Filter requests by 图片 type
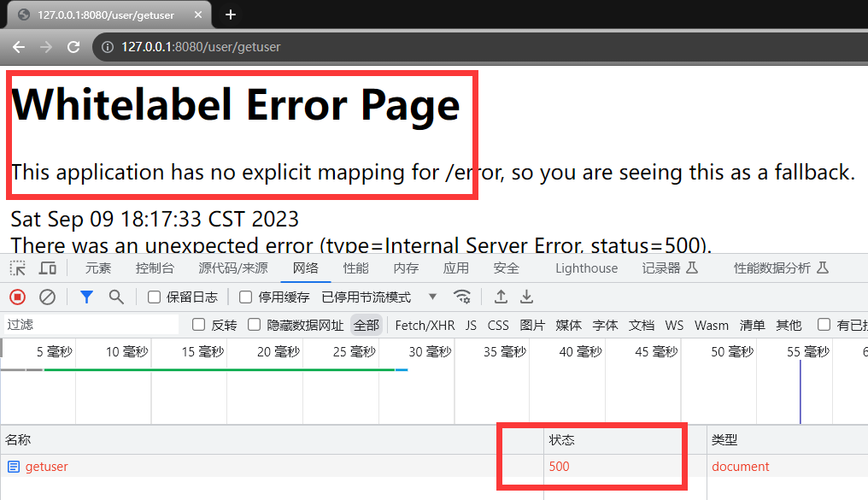868x500 pixels. click(x=532, y=326)
